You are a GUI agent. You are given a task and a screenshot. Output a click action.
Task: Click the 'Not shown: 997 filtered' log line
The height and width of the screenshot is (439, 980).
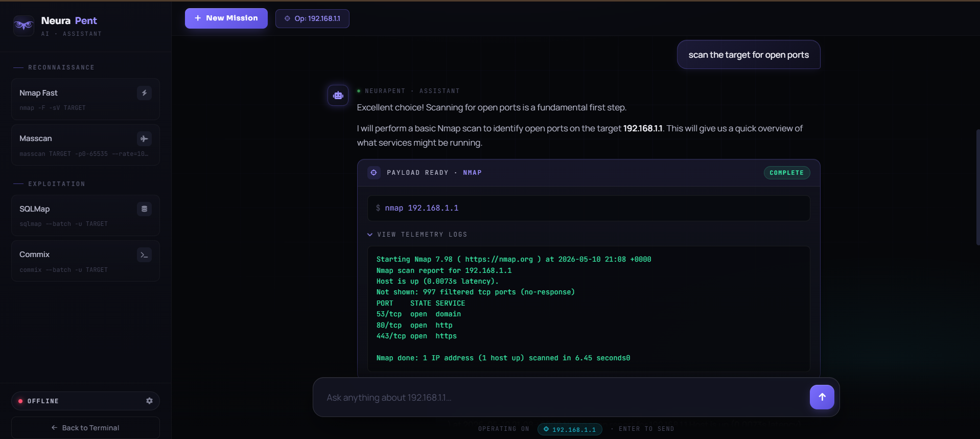475,292
